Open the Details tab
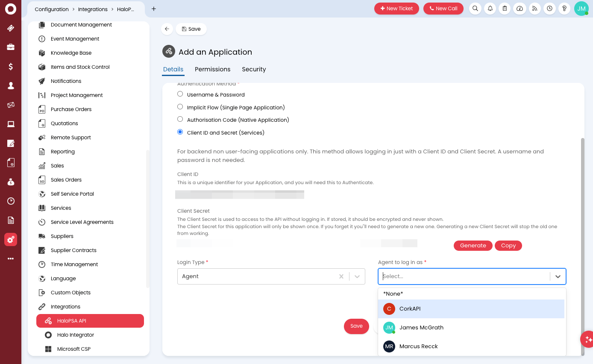 click(173, 69)
